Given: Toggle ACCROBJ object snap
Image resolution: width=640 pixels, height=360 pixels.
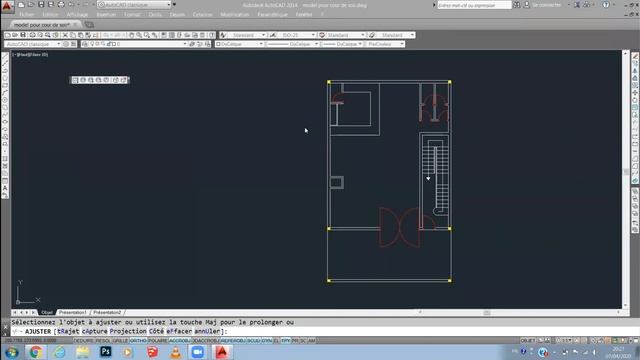Looking at the screenshot, I should (180, 340).
